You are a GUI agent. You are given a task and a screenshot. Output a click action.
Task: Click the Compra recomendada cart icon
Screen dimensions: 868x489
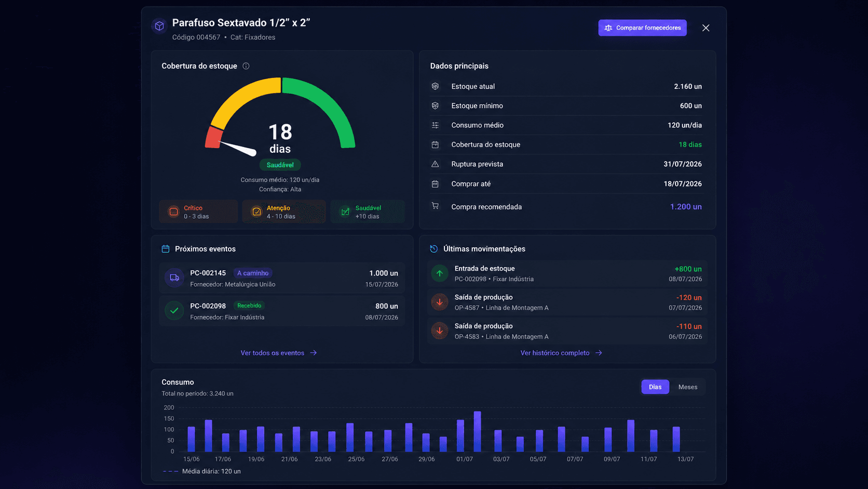click(x=435, y=206)
